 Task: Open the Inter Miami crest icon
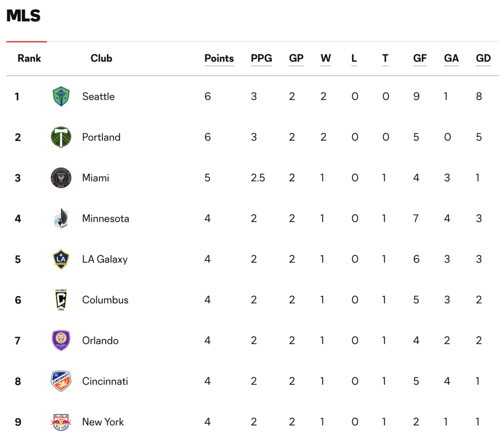(x=61, y=178)
